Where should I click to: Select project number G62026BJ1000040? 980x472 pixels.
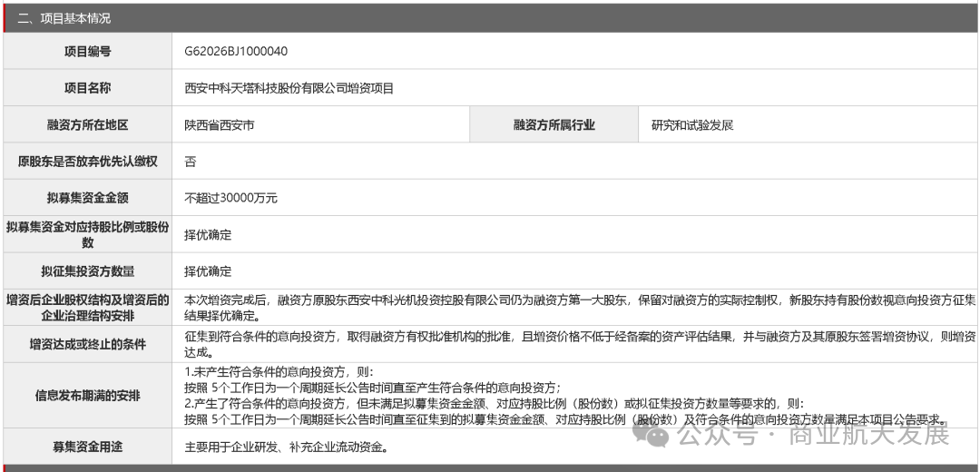236,51
